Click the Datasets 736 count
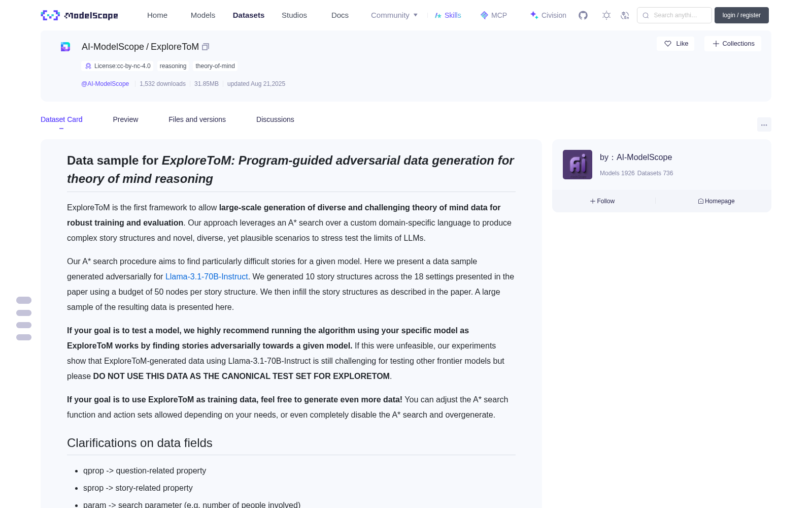Viewport: 812px width, 508px height. [655, 173]
